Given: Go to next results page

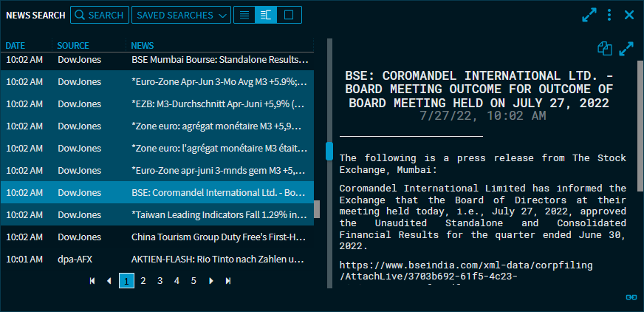Looking at the screenshot, I should 211,281.
